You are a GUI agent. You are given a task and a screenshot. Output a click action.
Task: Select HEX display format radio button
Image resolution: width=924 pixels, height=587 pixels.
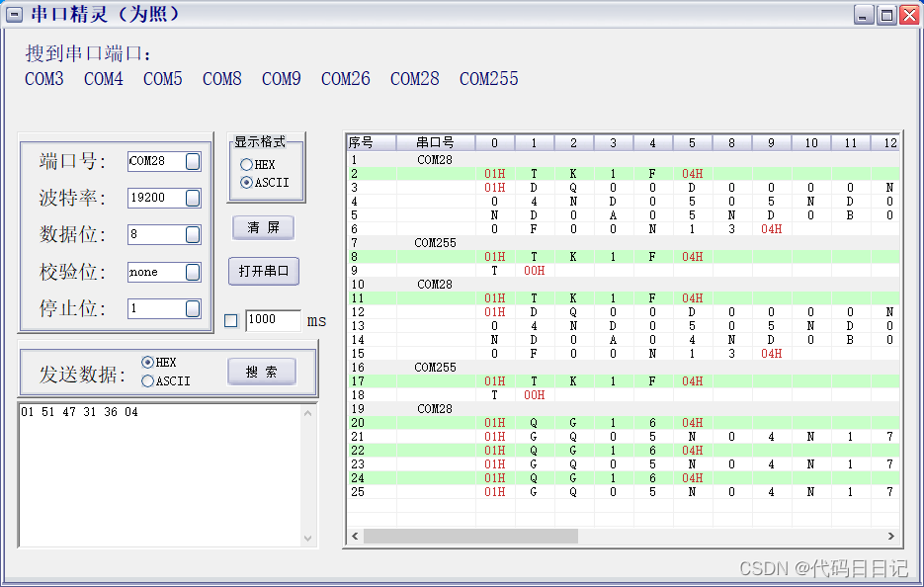pyautogui.click(x=246, y=164)
